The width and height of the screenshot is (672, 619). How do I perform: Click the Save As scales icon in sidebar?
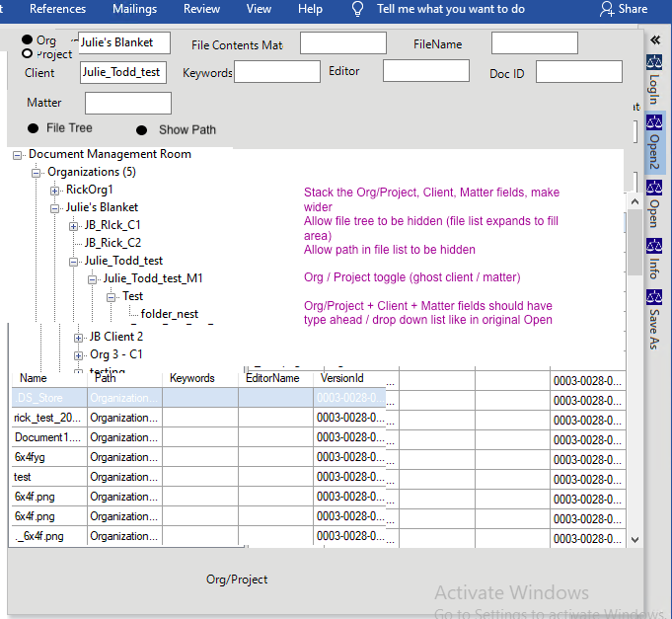[654, 296]
